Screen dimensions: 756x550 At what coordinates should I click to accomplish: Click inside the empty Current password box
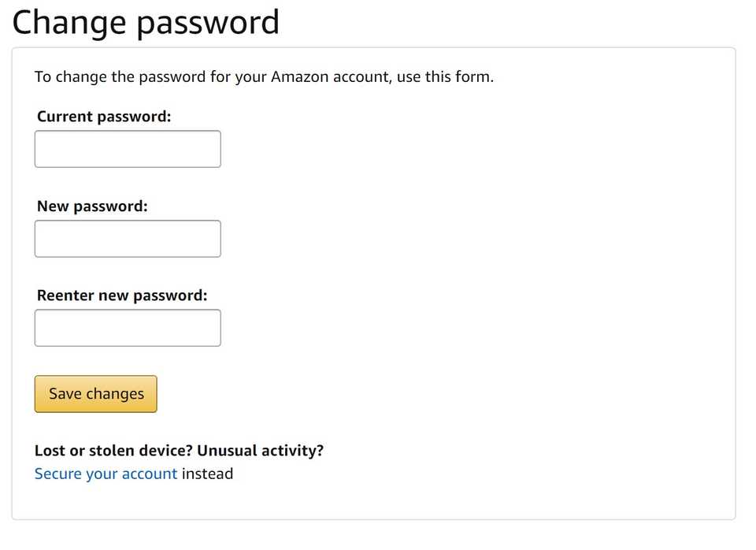coord(127,148)
